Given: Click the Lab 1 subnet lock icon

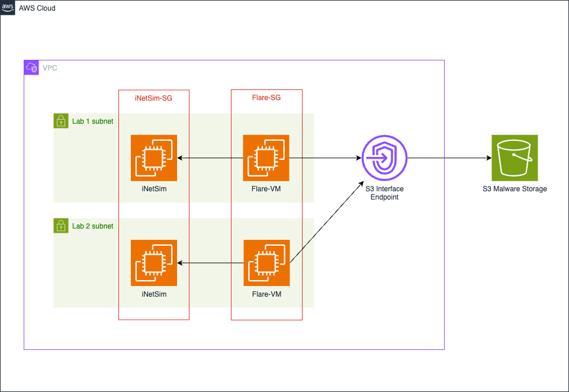Looking at the screenshot, I should point(61,121).
